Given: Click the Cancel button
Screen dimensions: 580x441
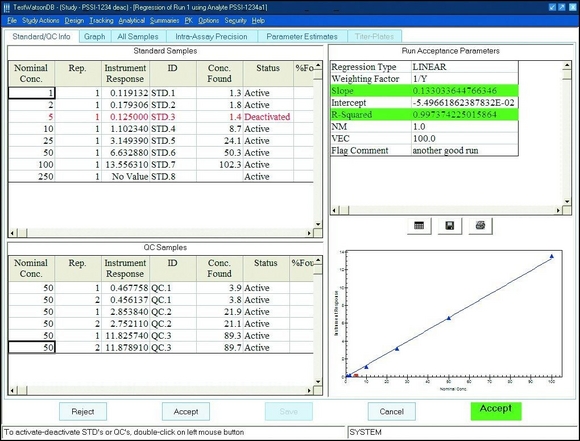Looking at the screenshot, I should point(392,411).
